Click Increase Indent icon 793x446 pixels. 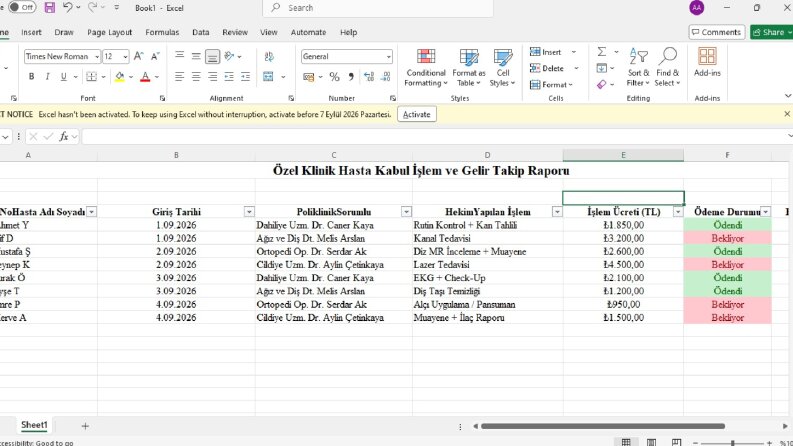(245, 76)
